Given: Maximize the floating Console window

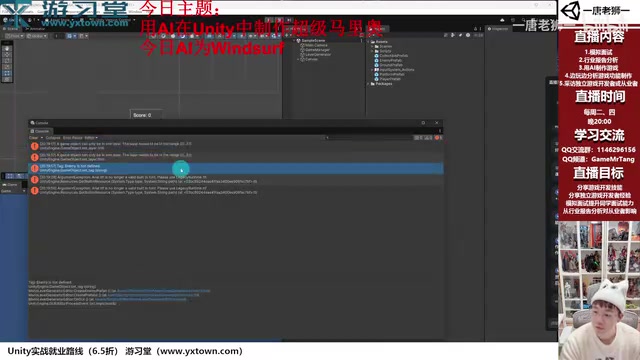Looking at the screenshot, I should click(x=423, y=123).
